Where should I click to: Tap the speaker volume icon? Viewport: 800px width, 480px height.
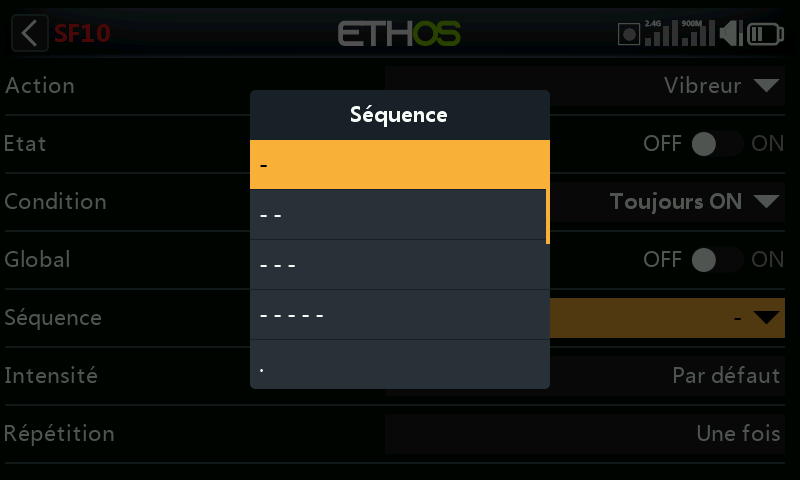coord(731,33)
